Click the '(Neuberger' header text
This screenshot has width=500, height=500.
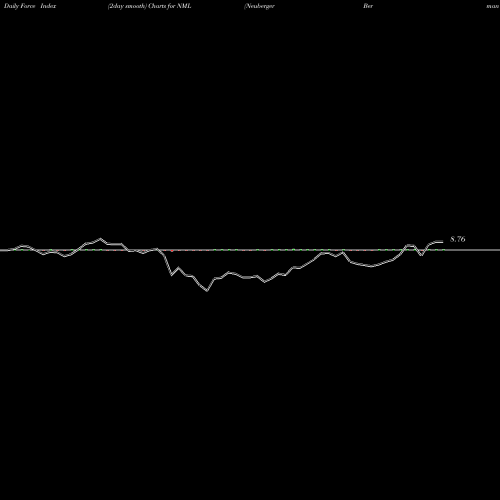click(259, 6)
